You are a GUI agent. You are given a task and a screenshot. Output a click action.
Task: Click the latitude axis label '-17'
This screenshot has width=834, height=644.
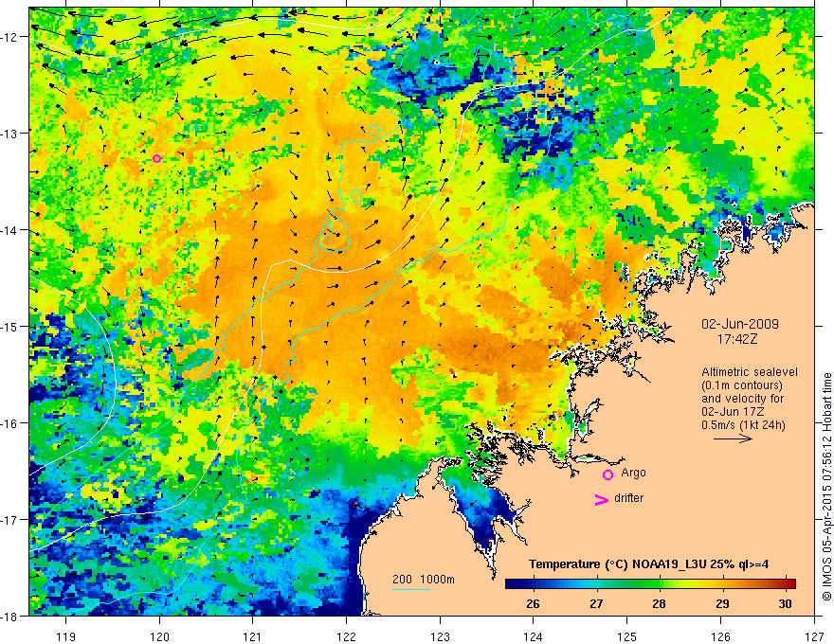[x=9, y=519]
